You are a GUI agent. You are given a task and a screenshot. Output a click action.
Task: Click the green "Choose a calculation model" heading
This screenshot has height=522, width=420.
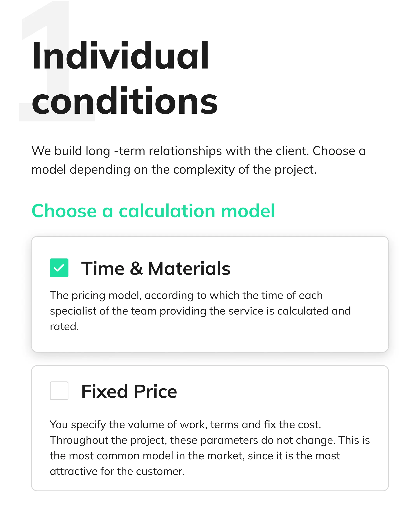[x=153, y=211]
